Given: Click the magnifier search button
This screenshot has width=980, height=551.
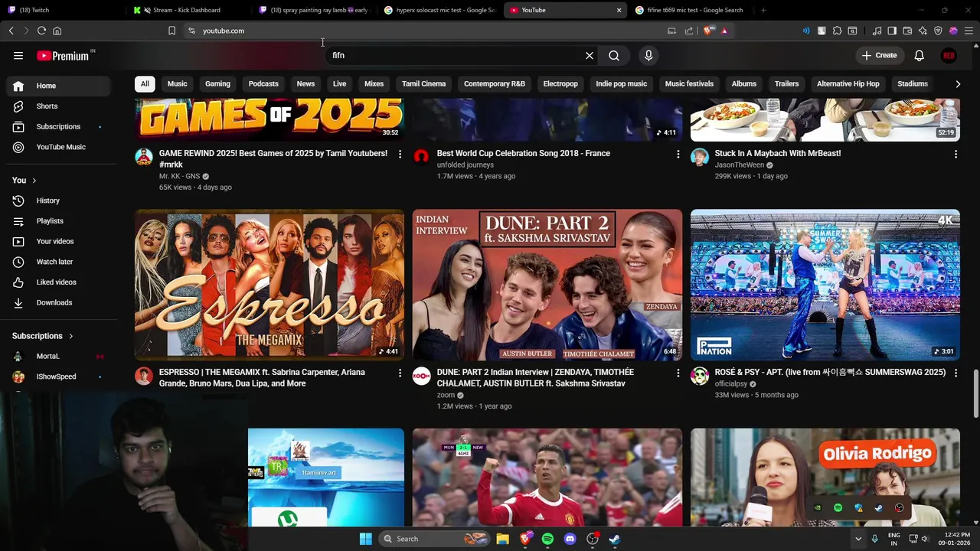Looking at the screenshot, I should click(x=614, y=56).
